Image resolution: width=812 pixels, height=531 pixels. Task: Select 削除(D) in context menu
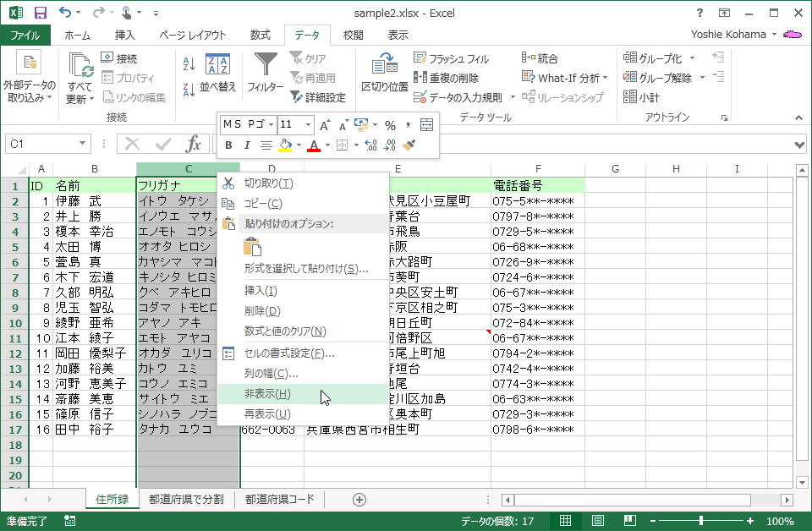click(303, 310)
